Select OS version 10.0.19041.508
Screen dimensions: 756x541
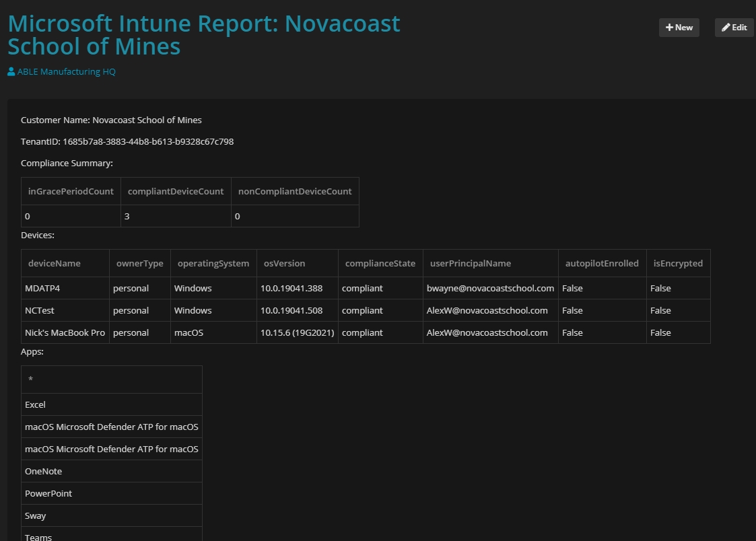(x=298, y=310)
